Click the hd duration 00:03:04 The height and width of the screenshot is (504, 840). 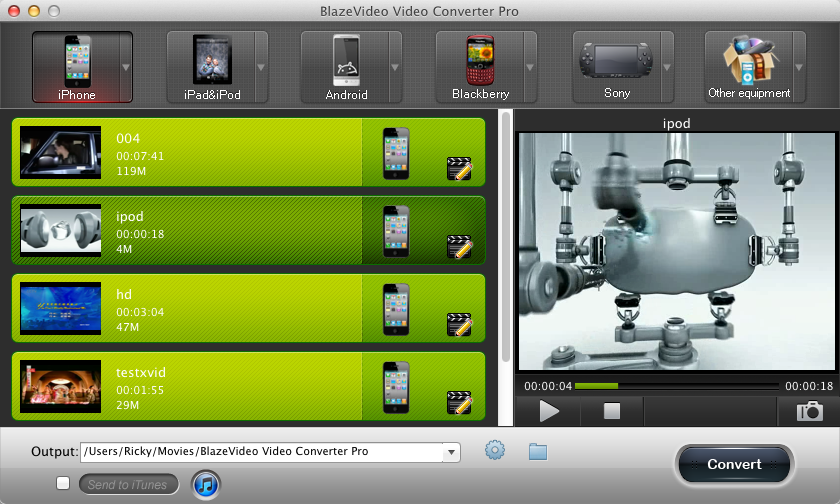140,312
